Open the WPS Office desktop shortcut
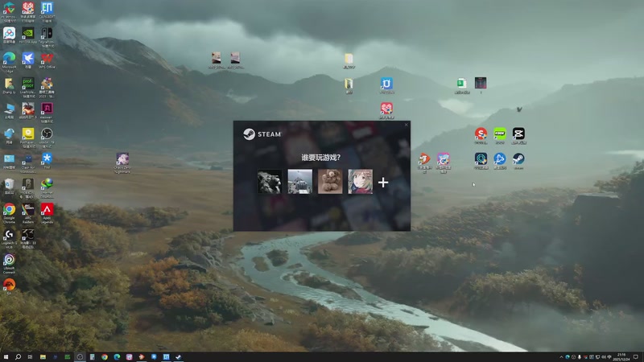 tap(47, 61)
